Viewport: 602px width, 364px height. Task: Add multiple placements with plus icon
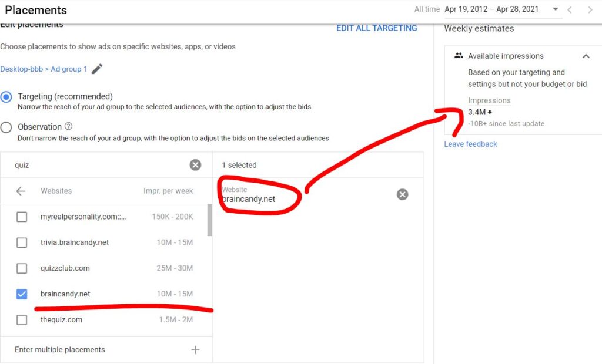pyautogui.click(x=195, y=350)
